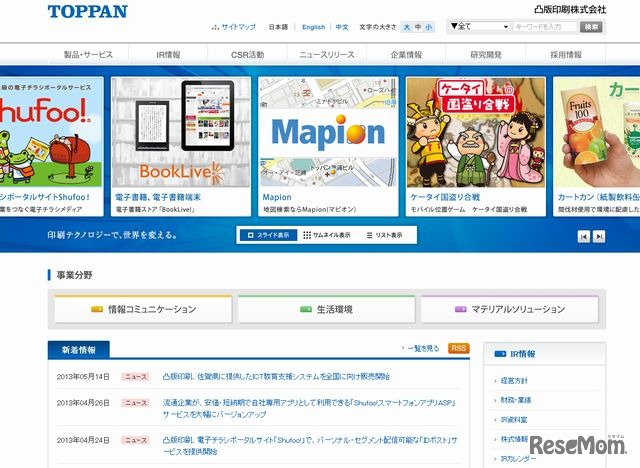The height and width of the screenshot is (468, 640).
Task: Open the ニュースリリース menu
Action: [327, 55]
